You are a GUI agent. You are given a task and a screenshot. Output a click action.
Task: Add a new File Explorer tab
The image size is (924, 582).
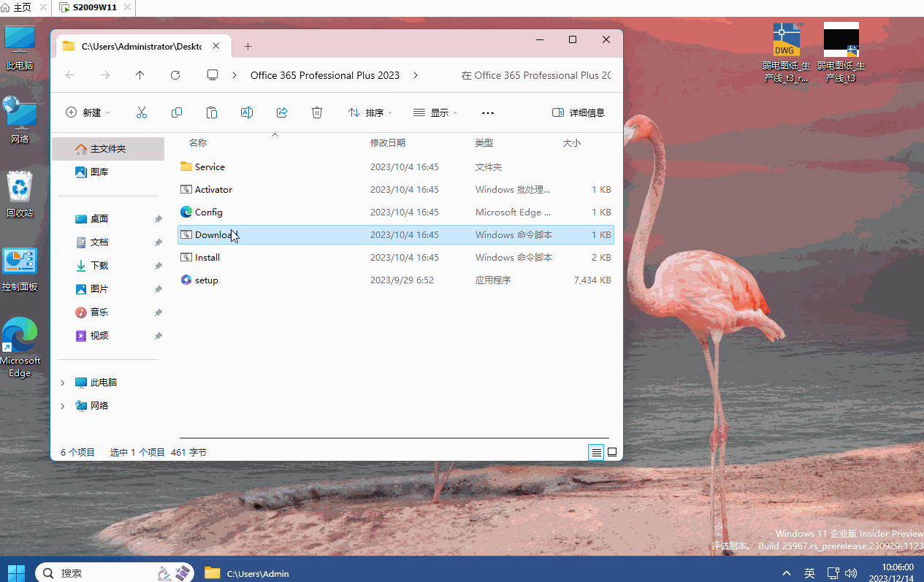248,46
